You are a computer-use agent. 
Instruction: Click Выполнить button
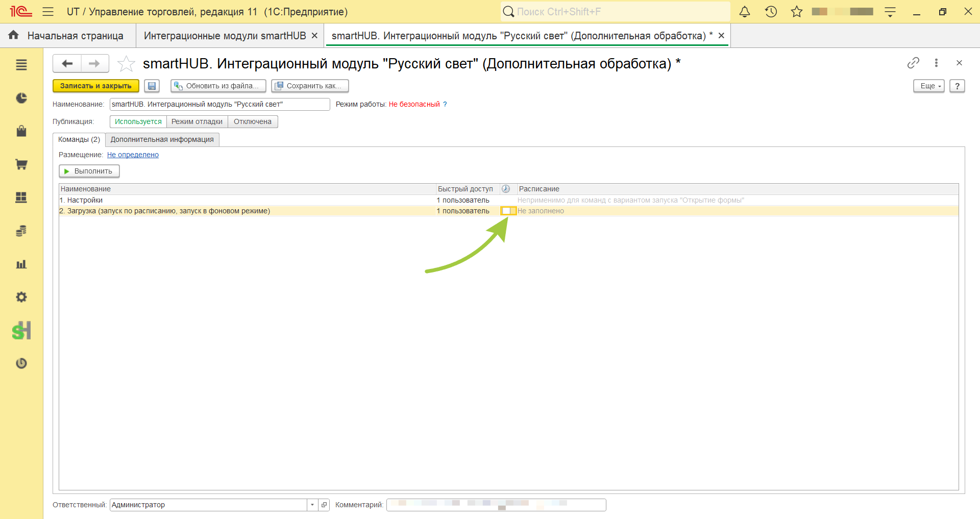click(x=89, y=171)
